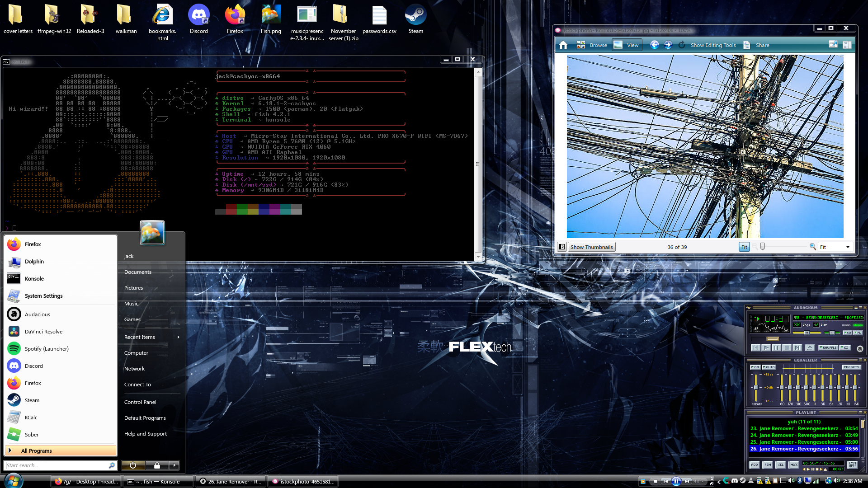Click the image viewer zoom slider handle
The height and width of the screenshot is (488, 868).
click(763, 246)
